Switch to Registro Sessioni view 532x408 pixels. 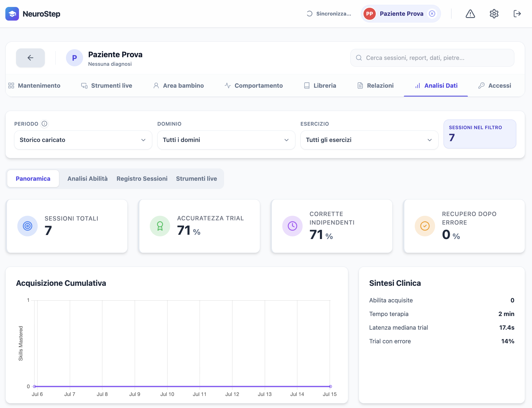[x=142, y=179]
